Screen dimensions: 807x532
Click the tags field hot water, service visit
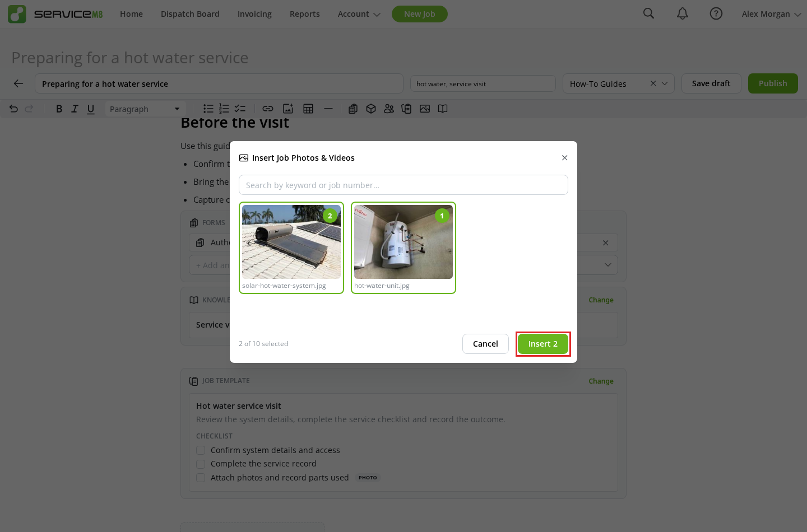(x=483, y=83)
